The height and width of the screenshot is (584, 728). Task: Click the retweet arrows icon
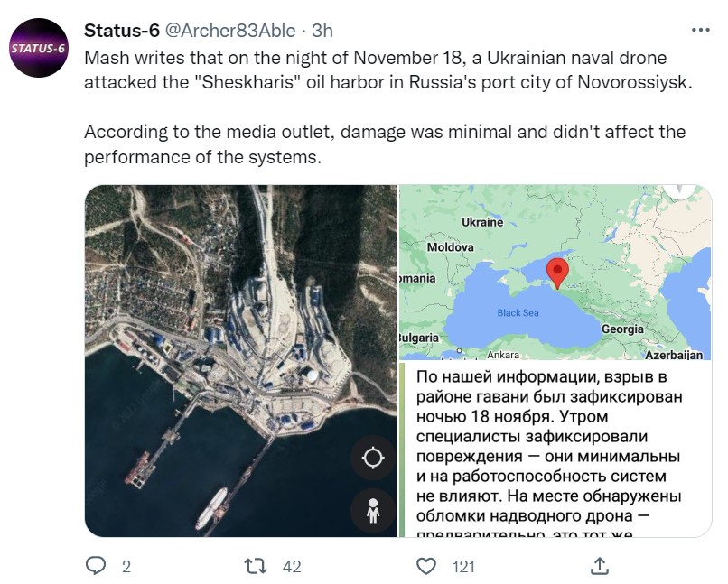point(257,566)
